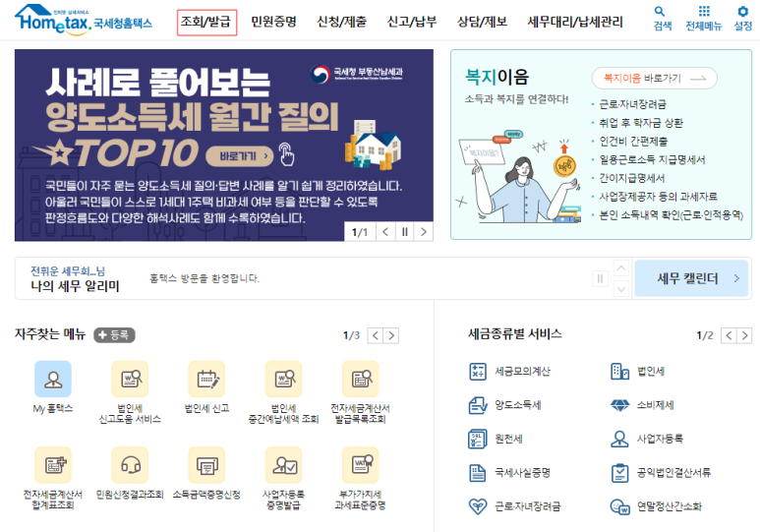The height and width of the screenshot is (532, 760).
Task: Go to next 세금종류별 서비스 page
Action: pyautogui.click(x=744, y=335)
